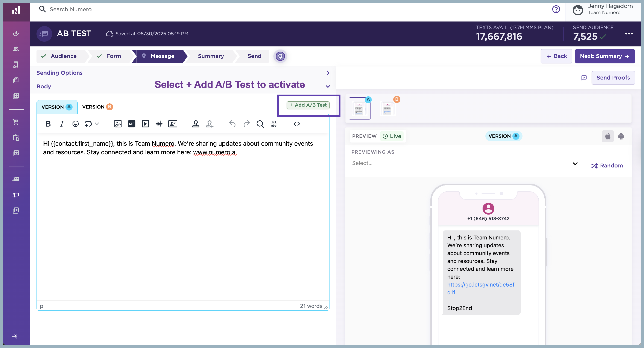Go to the Summary step
Viewport: 644px width, 348px height.
click(x=211, y=56)
